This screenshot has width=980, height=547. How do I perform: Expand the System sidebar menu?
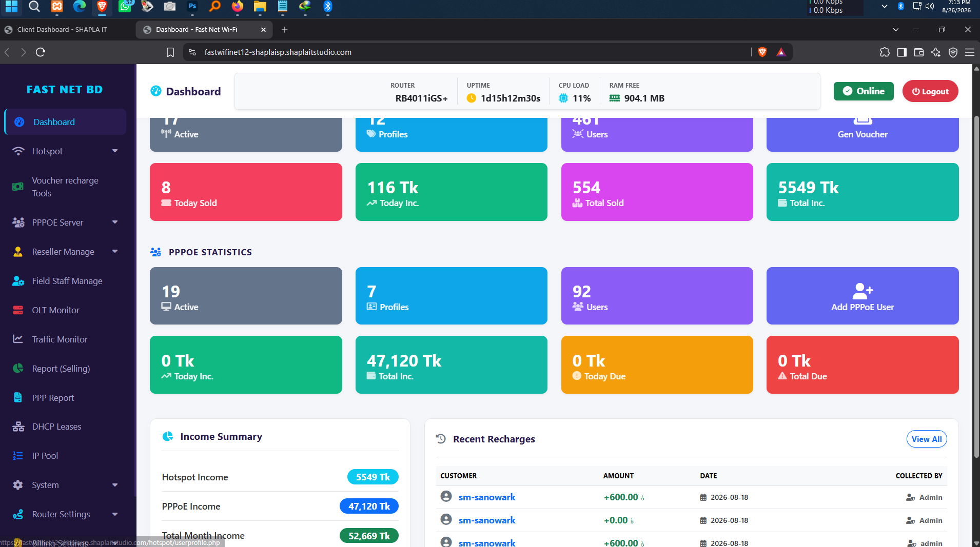[x=65, y=485]
